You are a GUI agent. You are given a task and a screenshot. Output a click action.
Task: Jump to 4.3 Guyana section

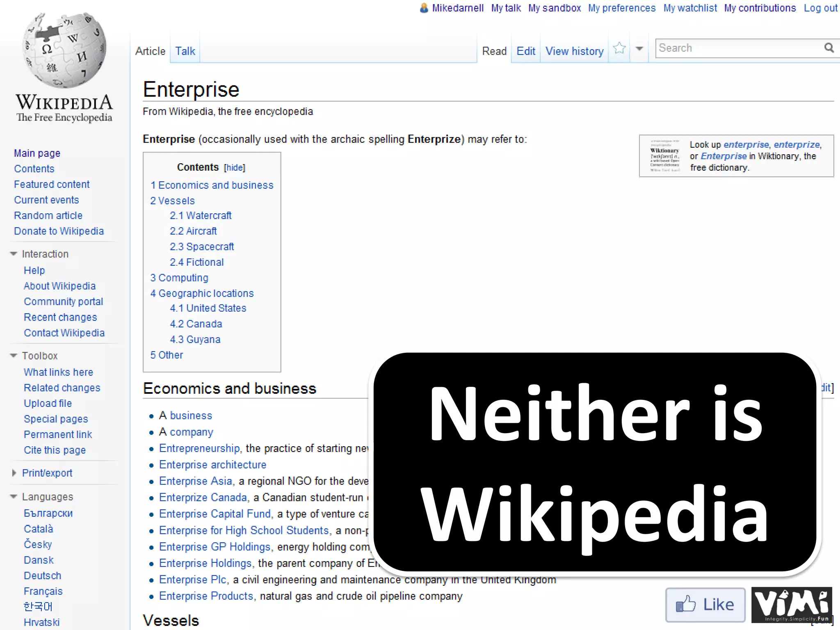[195, 339]
